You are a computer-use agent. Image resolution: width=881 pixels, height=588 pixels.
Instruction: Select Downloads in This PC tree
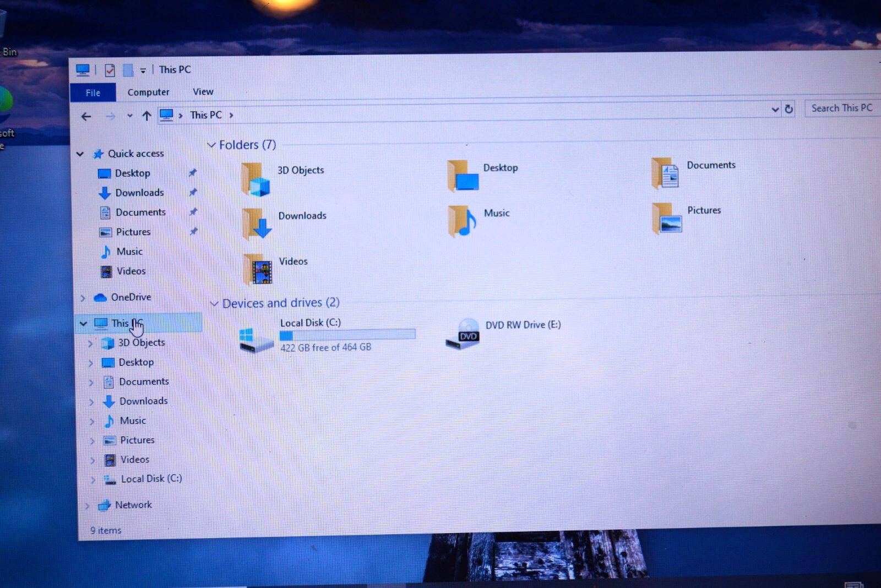click(x=144, y=401)
